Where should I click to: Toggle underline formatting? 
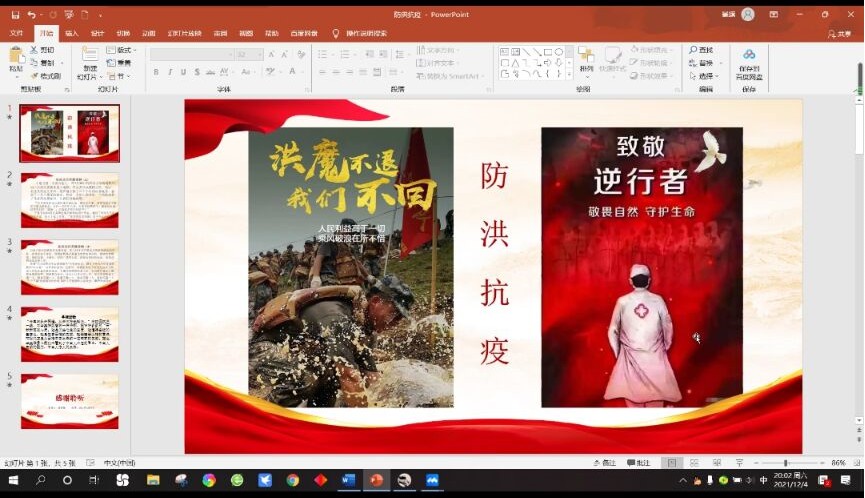[183, 72]
